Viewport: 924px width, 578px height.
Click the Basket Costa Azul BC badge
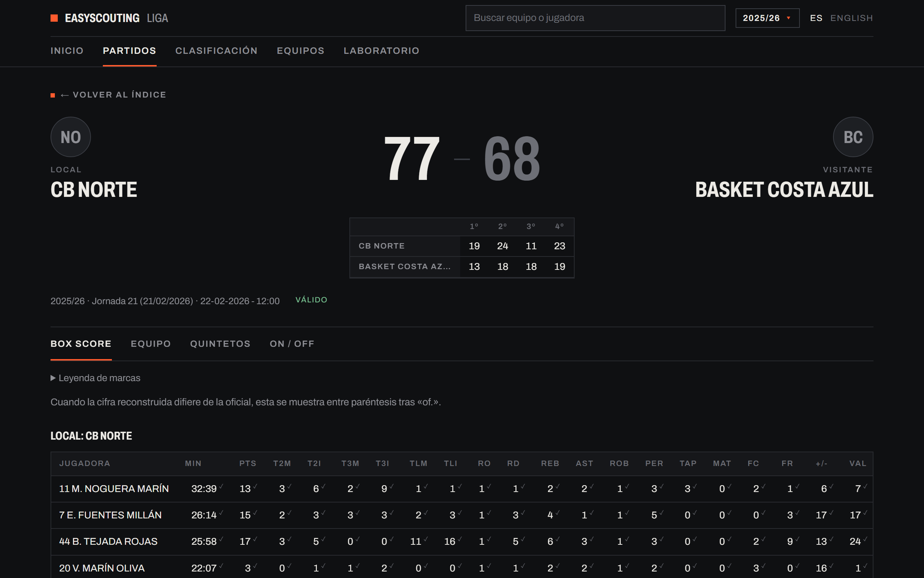tap(853, 137)
